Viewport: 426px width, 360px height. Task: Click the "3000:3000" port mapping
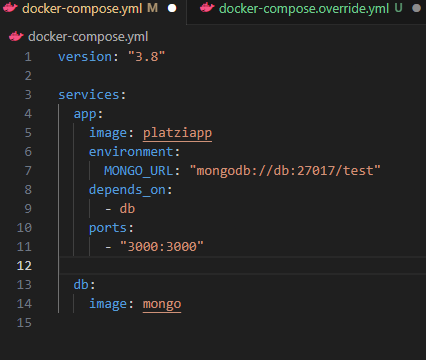(x=162, y=247)
